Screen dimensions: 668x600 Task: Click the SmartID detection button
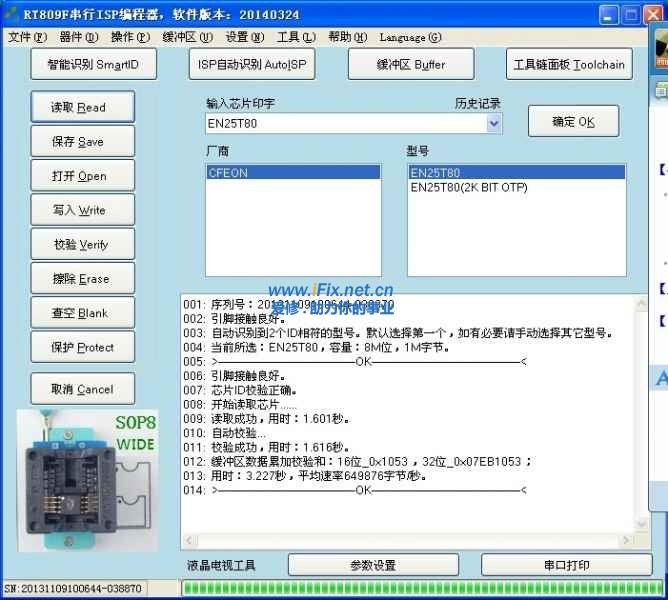tap(93, 65)
